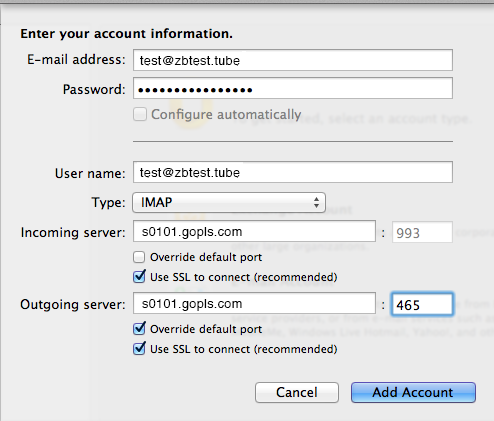Click the incoming port 993 field

(x=422, y=232)
